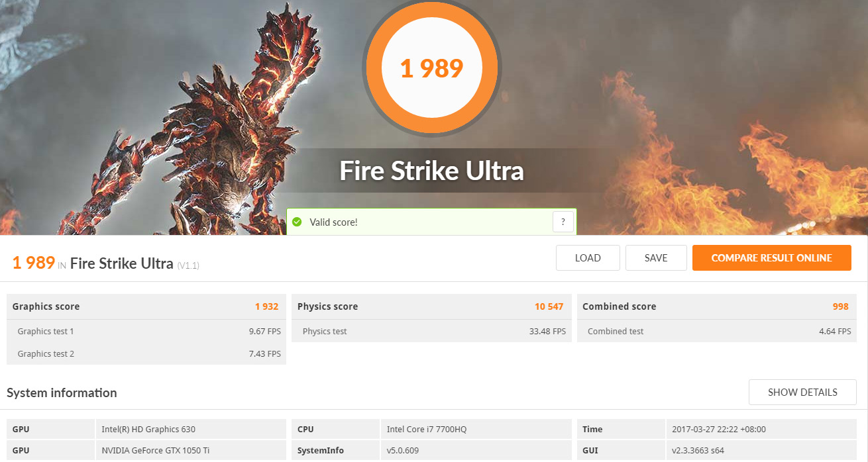Click the System information heading
The height and width of the screenshot is (462, 868).
tap(62, 393)
